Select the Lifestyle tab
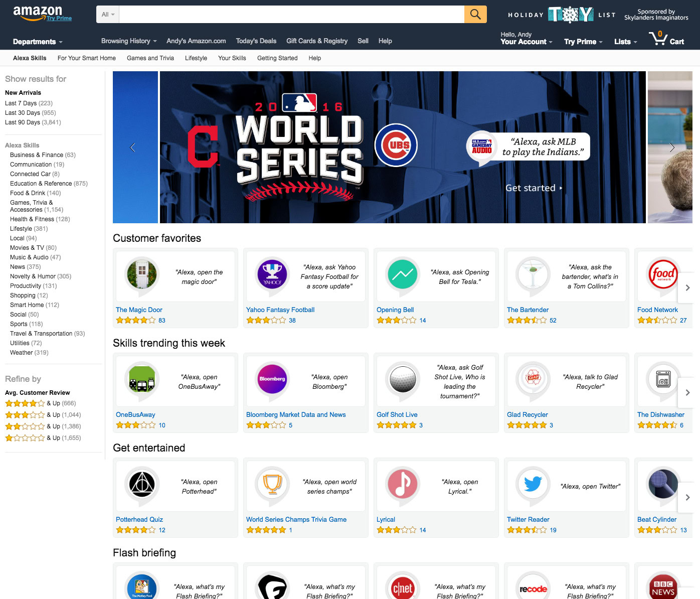Screen dimensions: 700x599 tap(196, 58)
